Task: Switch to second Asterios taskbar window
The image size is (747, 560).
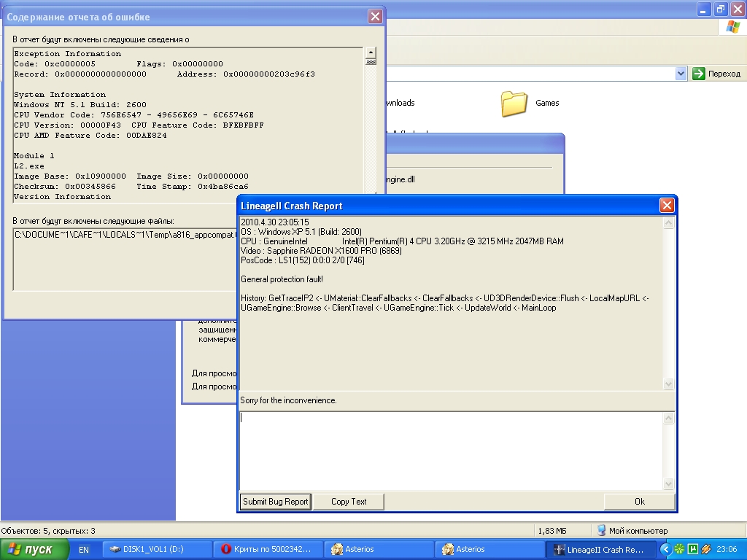Action: 490,549
